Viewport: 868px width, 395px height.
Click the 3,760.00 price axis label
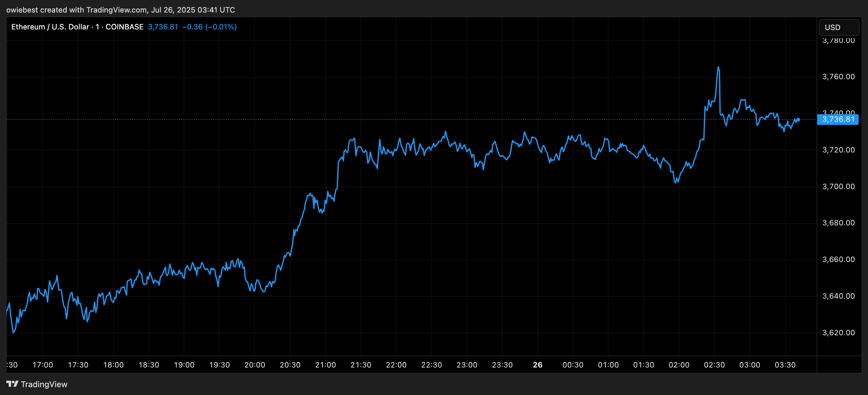pyautogui.click(x=839, y=77)
